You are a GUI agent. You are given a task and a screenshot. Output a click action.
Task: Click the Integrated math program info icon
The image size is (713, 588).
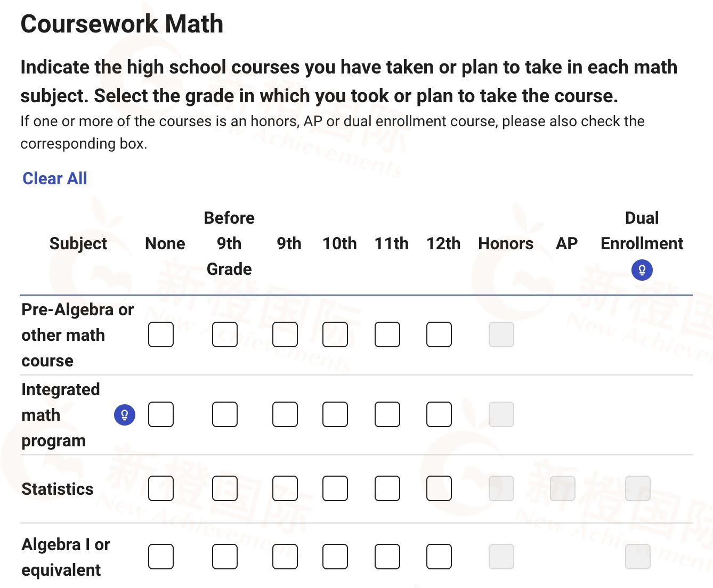(125, 415)
